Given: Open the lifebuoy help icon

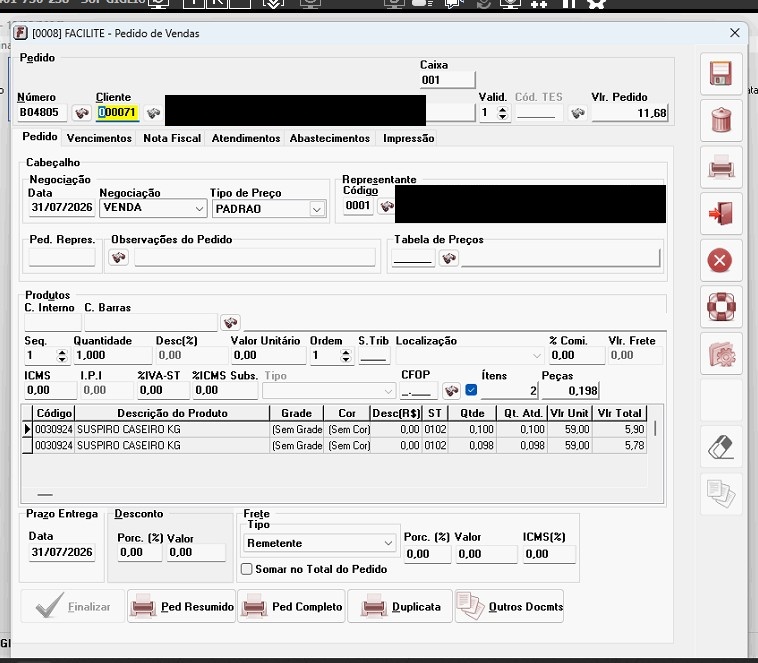Looking at the screenshot, I should [x=720, y=307].
